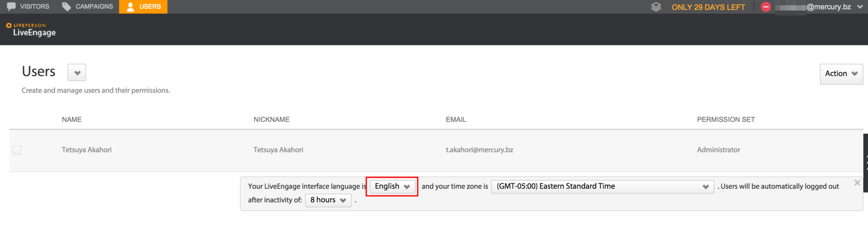Image resolution: width=868 pixels, height=237 pixels.
Task: Close the language and time zone bar
Action: (x=857, y=183)
